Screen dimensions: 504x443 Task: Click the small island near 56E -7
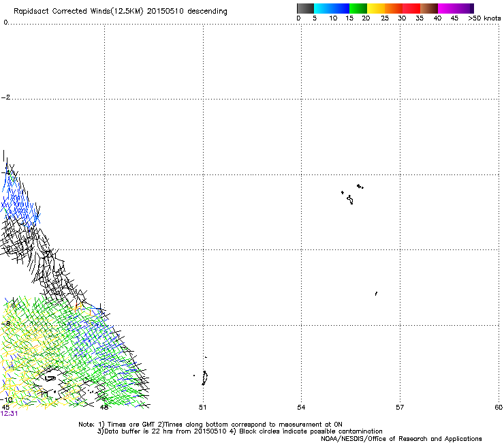pyautogui.click(x=376, y=294)
